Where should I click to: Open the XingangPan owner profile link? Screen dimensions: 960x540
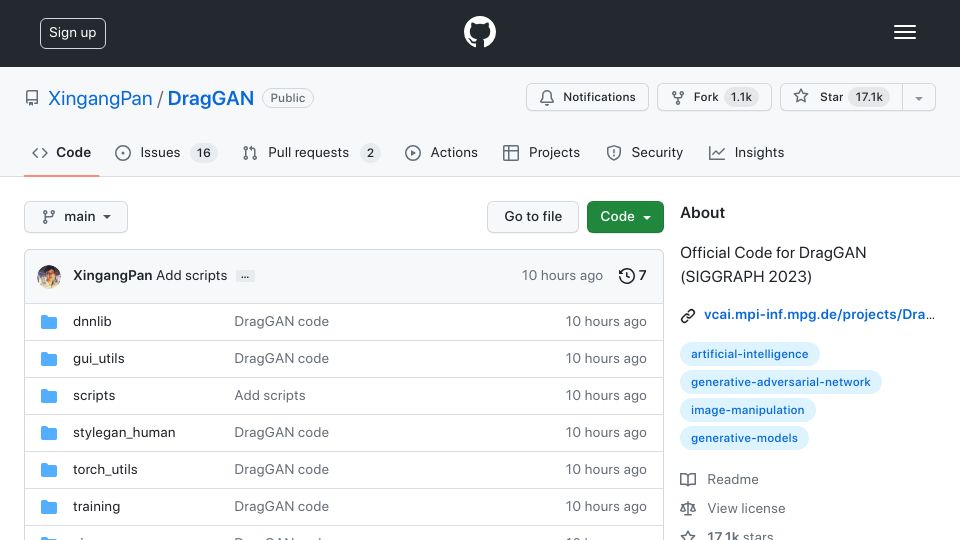point(100,98)
